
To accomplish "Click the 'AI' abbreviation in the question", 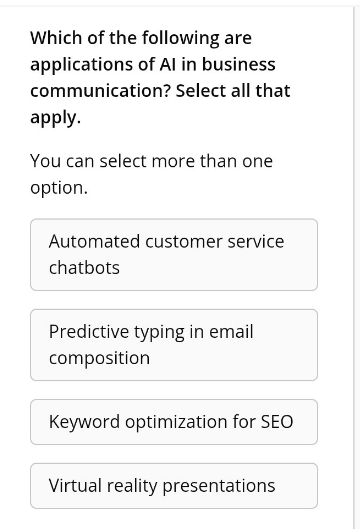I will 167,64.
